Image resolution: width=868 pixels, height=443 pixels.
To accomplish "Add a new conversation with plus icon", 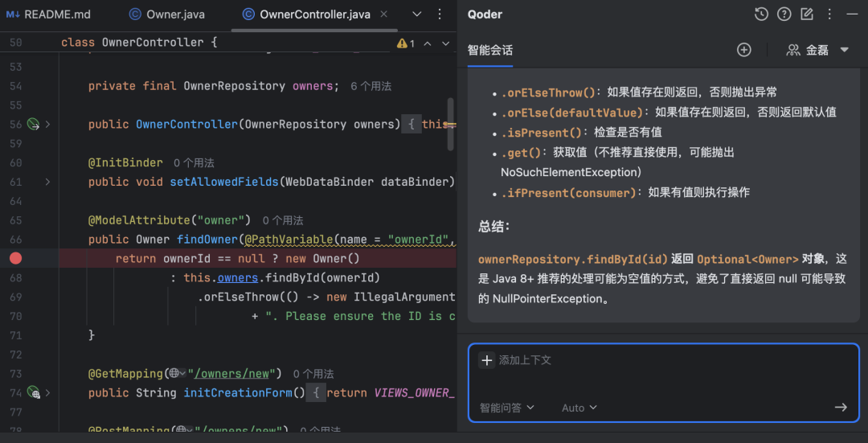I will pyautogui.click(x=744, y=50).
